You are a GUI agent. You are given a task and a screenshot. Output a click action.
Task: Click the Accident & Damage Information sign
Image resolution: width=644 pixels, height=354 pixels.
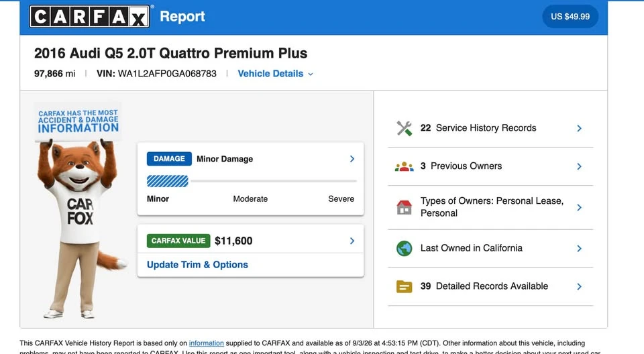coord(78,121)
